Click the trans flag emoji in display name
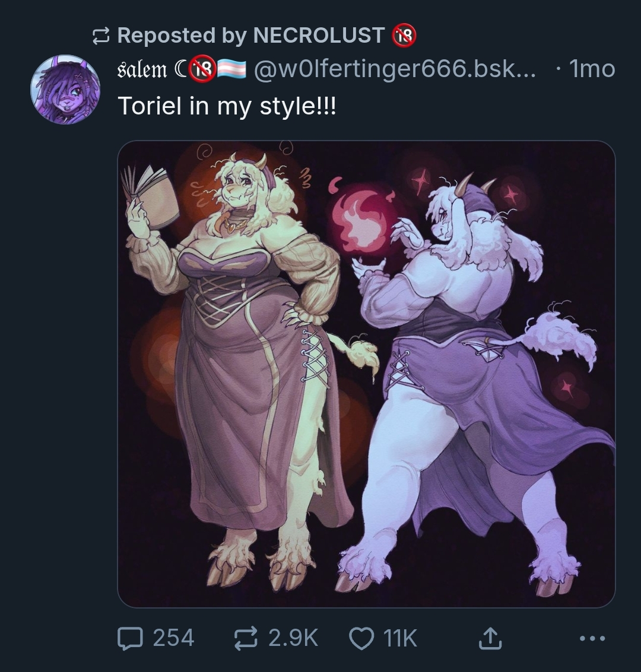641x672 pixels. point(232,69)
